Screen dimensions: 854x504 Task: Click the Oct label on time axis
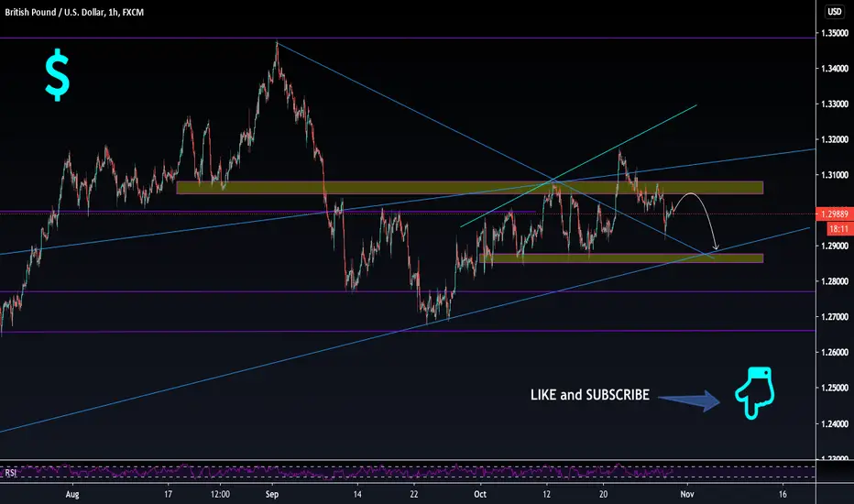[x=480, y=494]
